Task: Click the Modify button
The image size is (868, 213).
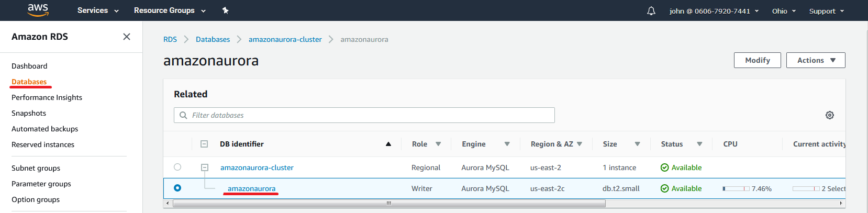Action: 758,60
